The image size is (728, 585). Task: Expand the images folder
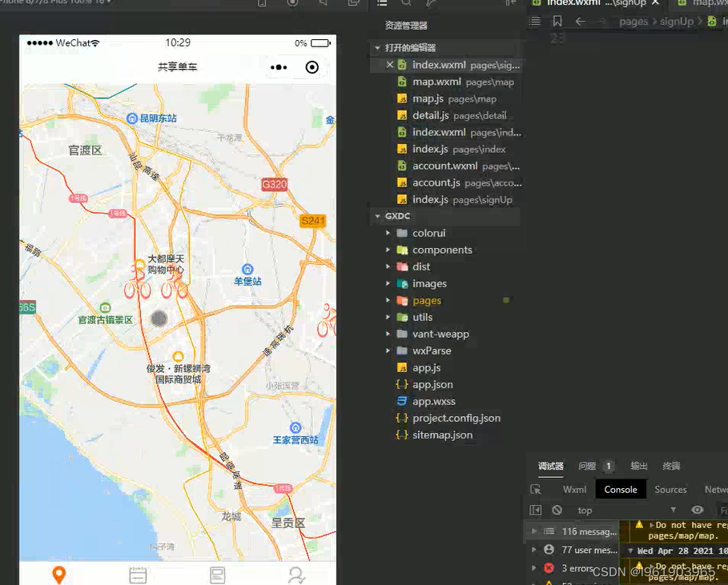pos(388,283)
